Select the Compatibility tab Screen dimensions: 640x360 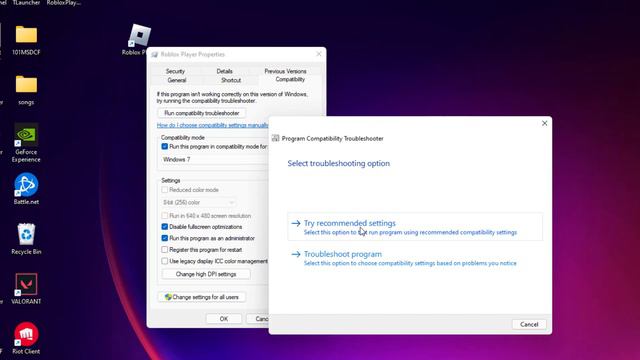(x=290, y=80)
